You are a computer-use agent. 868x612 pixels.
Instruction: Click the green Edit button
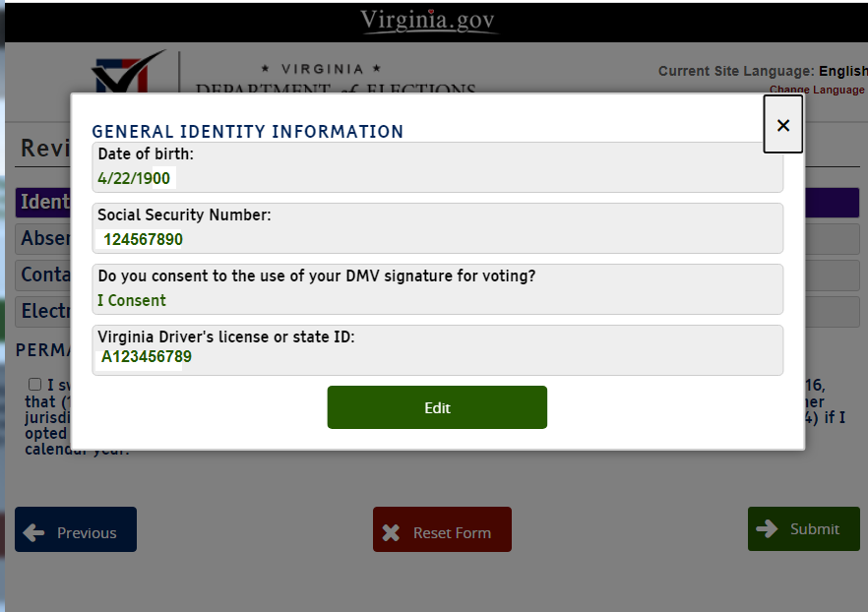(437, 407)
